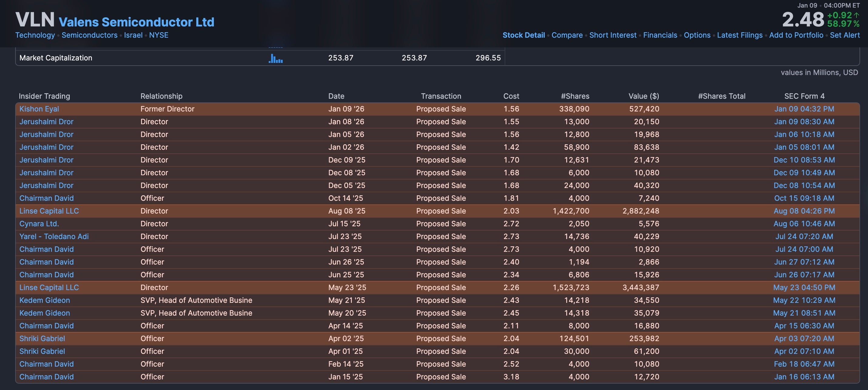Click the Semiconductors industry link

point(89,35)
